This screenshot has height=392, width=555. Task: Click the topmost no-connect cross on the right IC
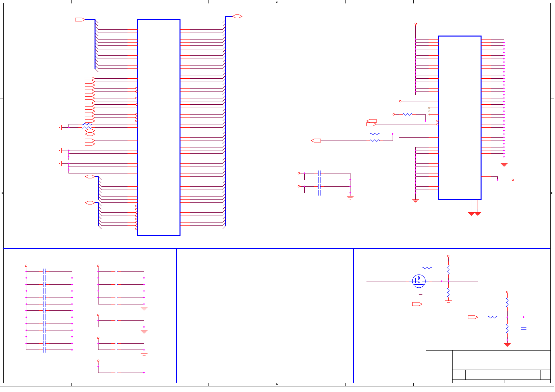point(429,108)
